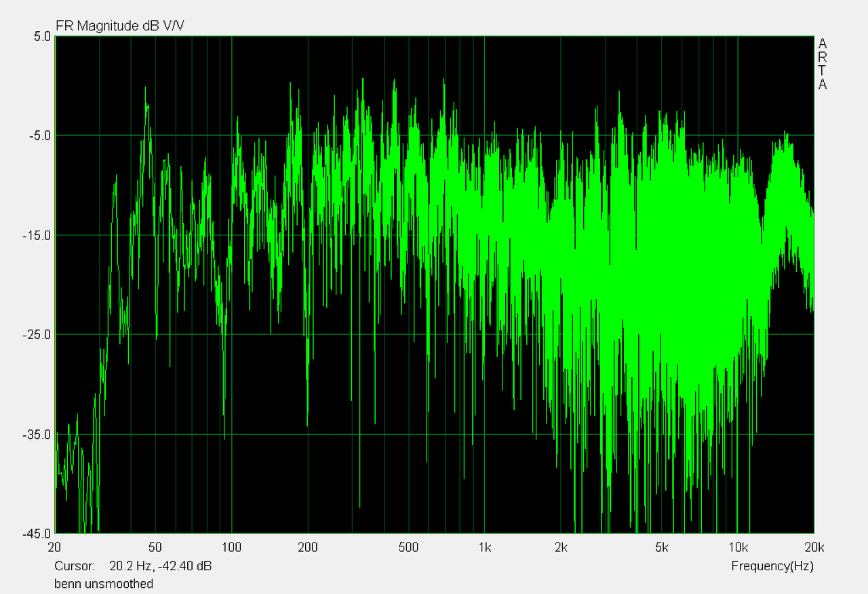Click the '-45.0' y-axis label
This screenshot has height=594, width=868.
[x=38, y=534]
